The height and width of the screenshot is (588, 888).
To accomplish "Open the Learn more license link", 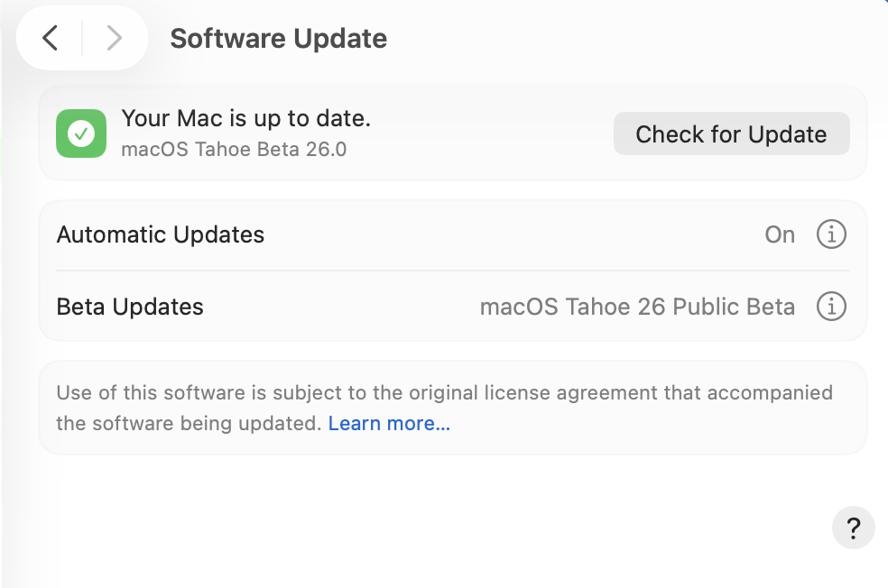I will (389, 423).
